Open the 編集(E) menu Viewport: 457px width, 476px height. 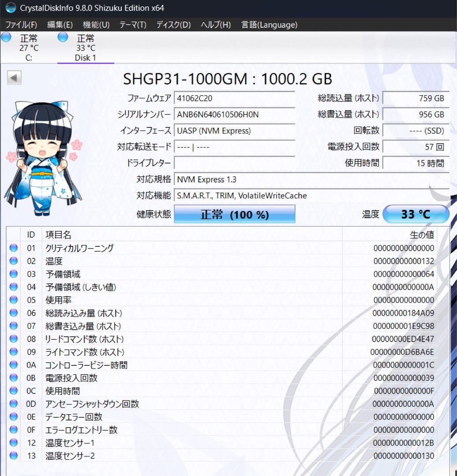[60, 25]
